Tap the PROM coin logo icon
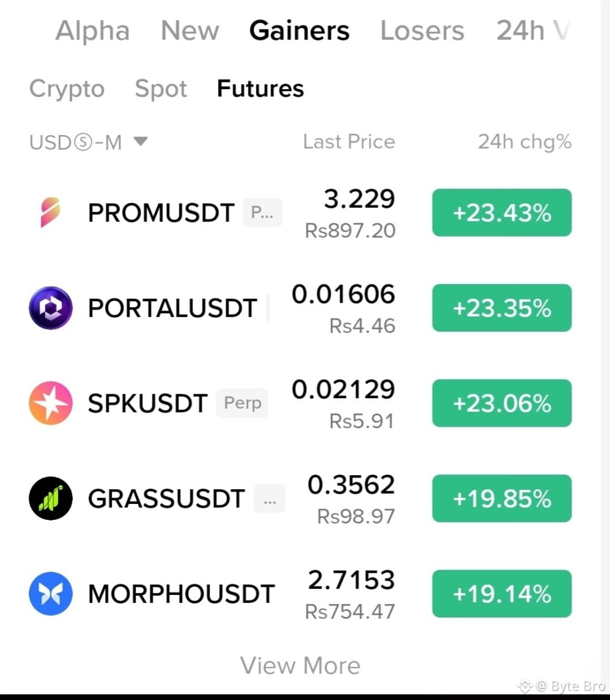 (50, 212)
